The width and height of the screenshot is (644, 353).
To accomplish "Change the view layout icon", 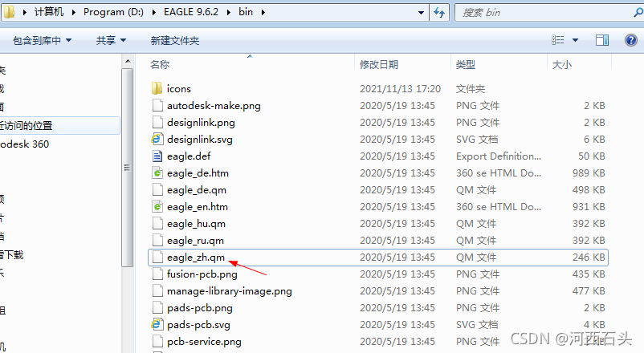I will [558, 40].
